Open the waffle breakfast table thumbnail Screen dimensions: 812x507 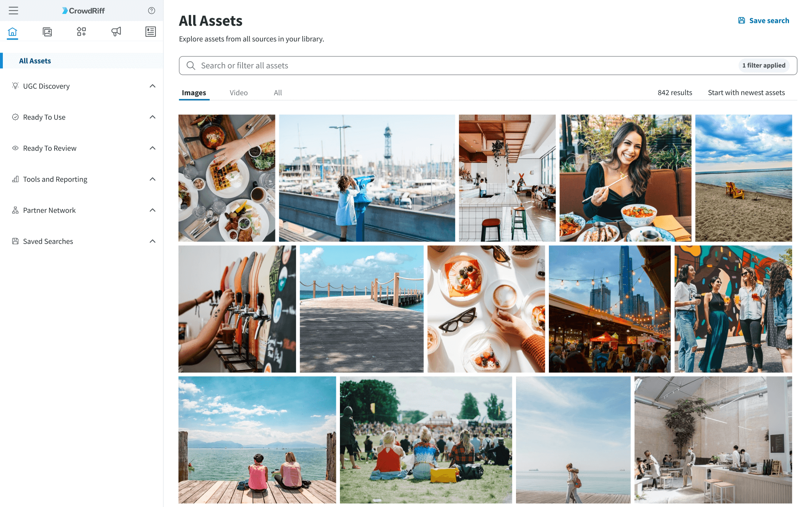[227, 178]
